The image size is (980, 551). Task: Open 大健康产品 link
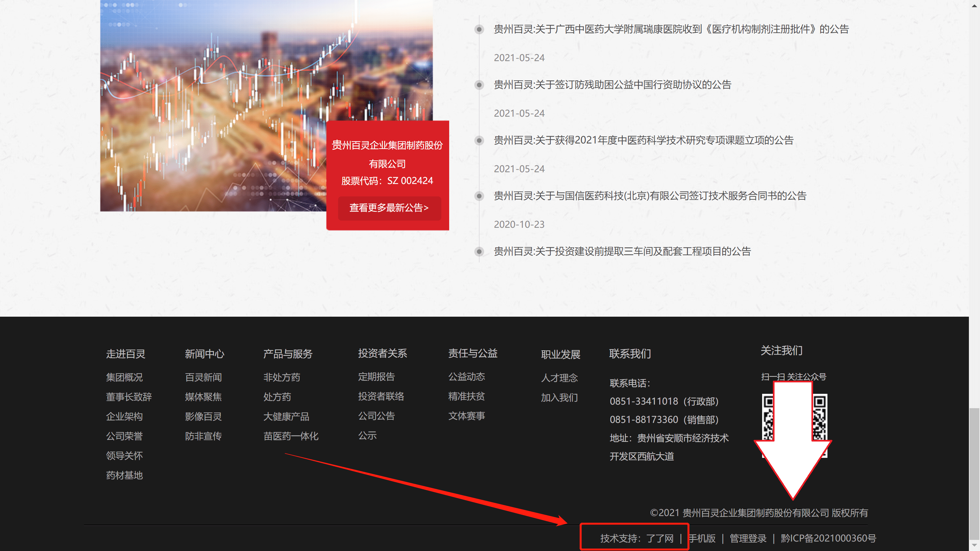click(286, 416)
